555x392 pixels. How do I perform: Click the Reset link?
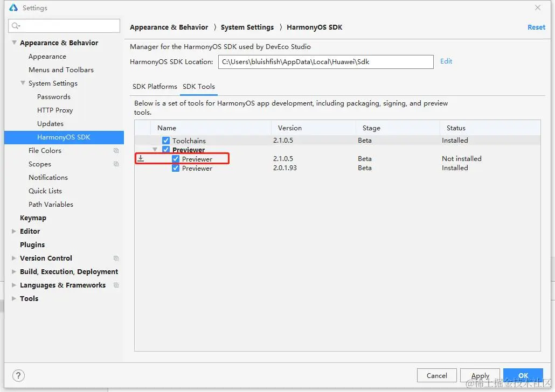click(x=536, y=27)
